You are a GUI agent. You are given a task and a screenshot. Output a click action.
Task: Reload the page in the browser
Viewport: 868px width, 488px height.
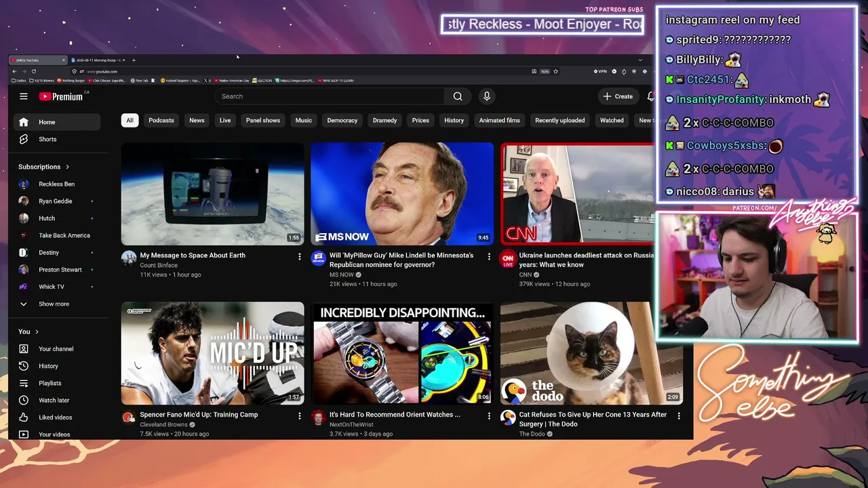click(34, 71)
